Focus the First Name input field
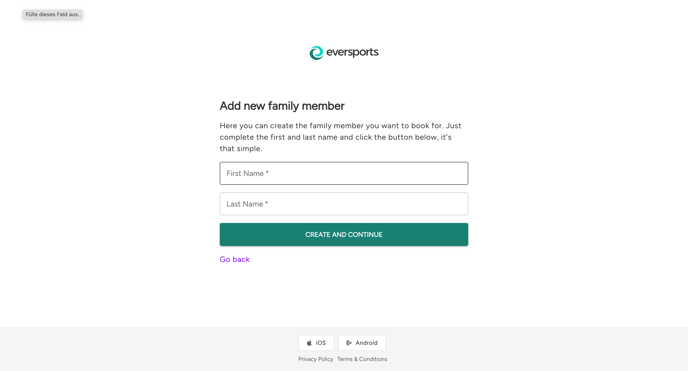Image resolution: width=688 pixels, height=371 pixels. [344, 173]
